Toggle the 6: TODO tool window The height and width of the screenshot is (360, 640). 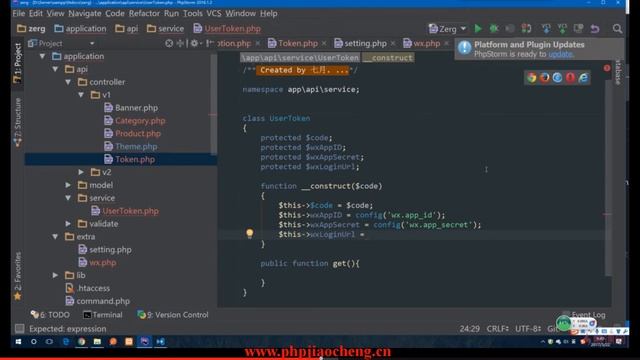[50, 315]
